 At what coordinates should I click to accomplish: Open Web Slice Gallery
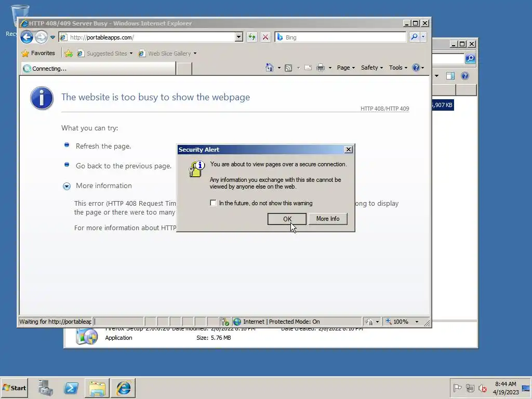(168, 54)
